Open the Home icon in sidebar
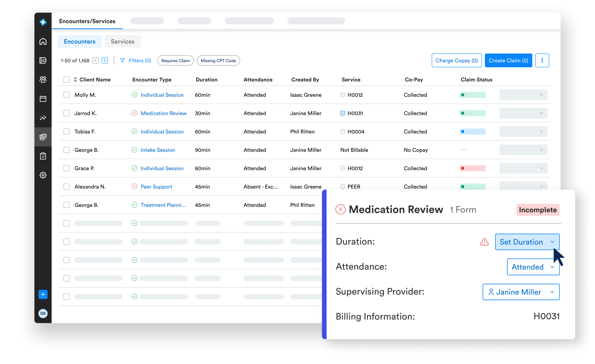The image size is (595, 364). (x=43, y=41)
